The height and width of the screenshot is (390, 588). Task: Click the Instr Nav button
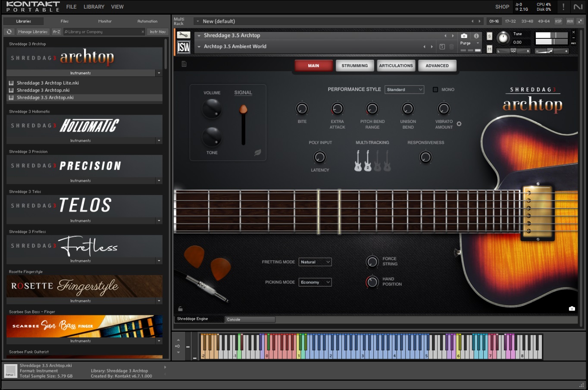pos(157,32)
